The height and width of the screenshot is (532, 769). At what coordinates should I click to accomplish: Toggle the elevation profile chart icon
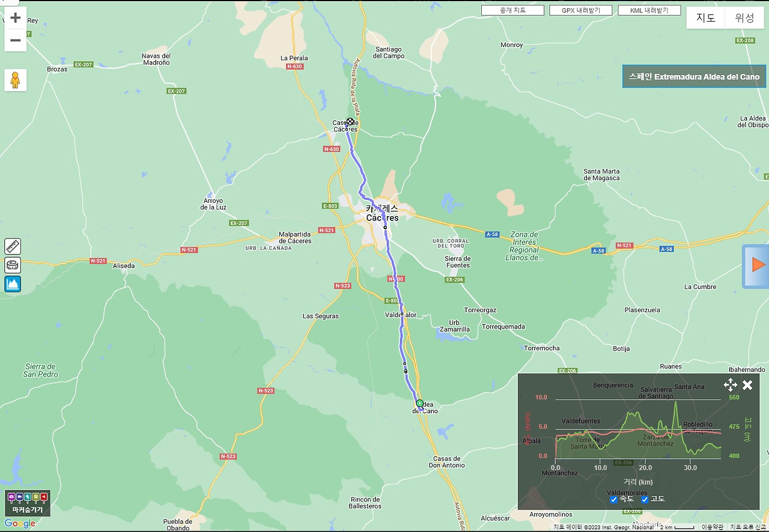(13, 283)
